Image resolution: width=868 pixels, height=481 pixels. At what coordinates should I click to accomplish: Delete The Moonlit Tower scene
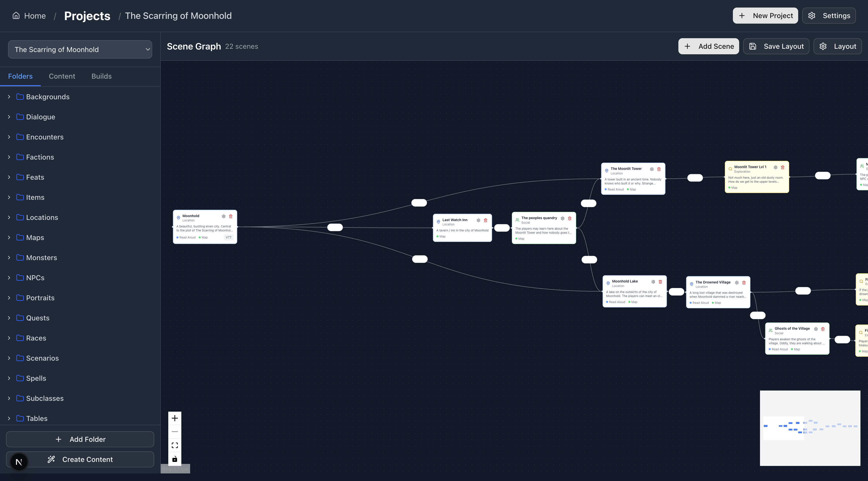[x=659, y=169]
